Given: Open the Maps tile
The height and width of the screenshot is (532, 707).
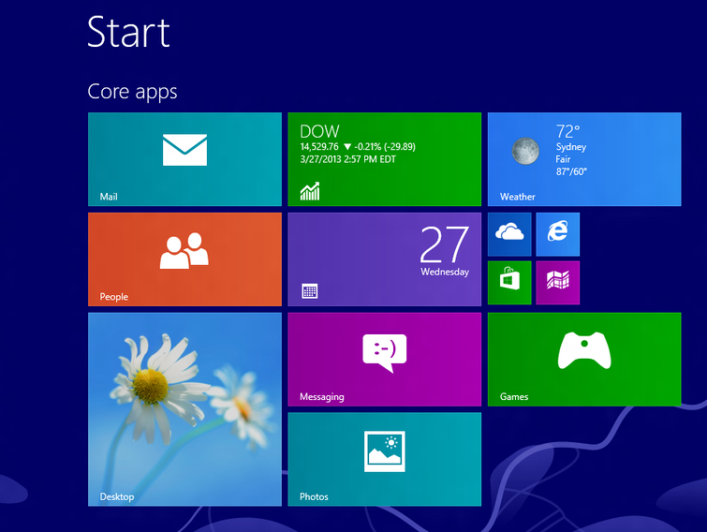Looking at the screenshot, I should [558, 283].
